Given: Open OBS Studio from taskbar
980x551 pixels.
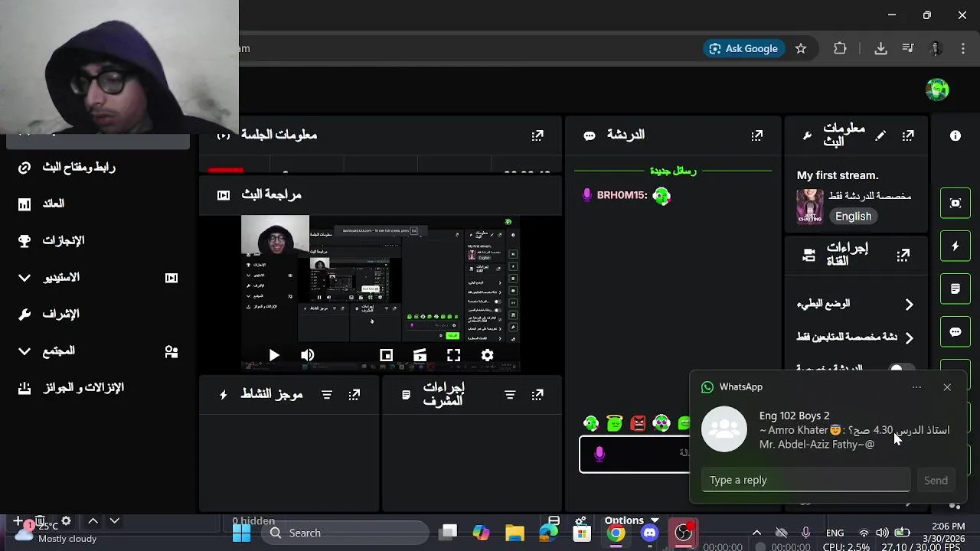Looking at the screenshot, I should (x=684, y=533).
